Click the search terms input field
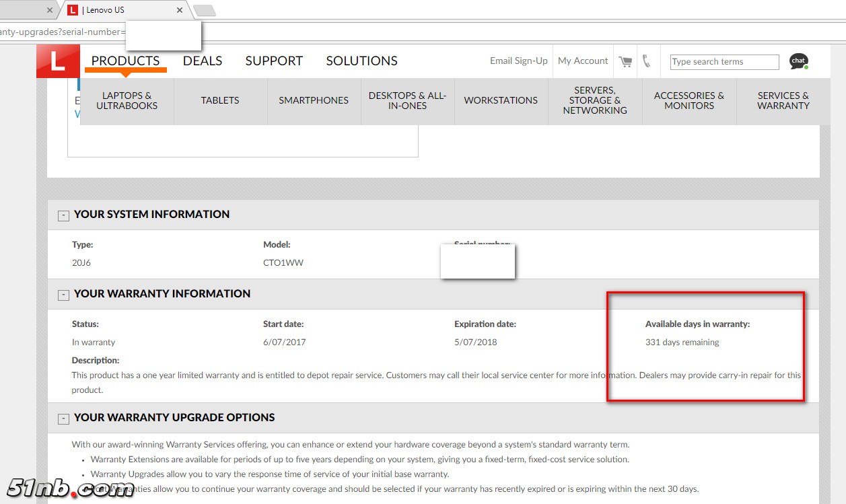Viewport: 846px width, 504px height. (724, 62)
